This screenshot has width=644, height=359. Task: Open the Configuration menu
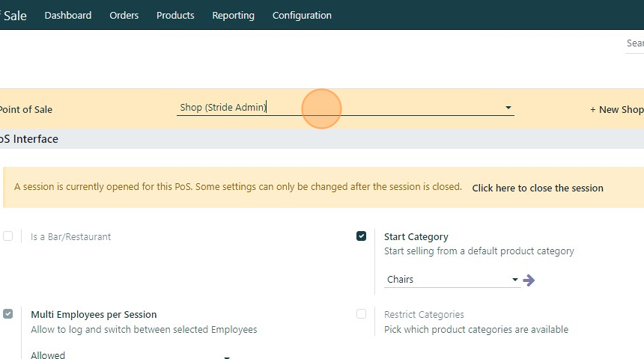click(302, 15)
